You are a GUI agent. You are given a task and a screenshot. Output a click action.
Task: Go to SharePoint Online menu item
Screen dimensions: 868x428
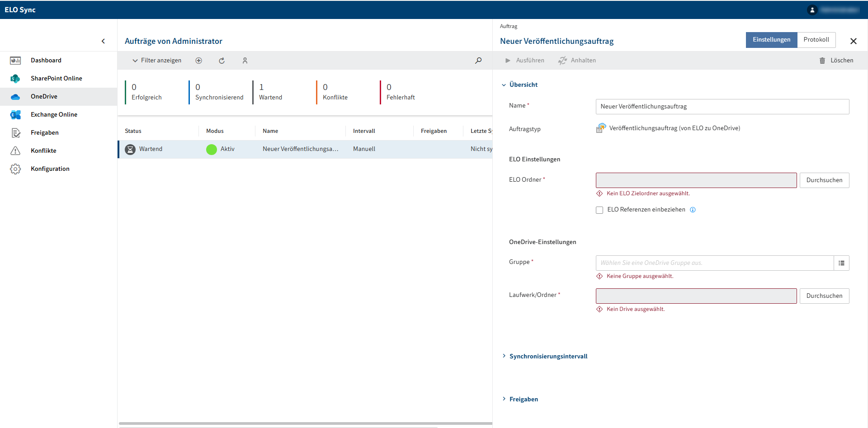(x=57, y=79)
